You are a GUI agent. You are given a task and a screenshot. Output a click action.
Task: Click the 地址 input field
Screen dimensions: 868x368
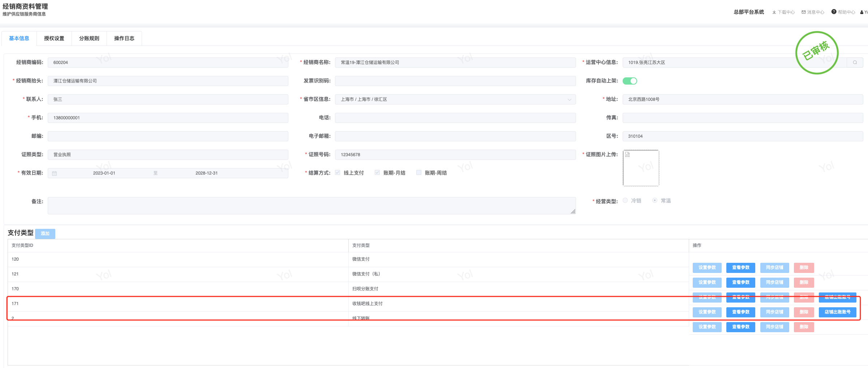(x=743, y=99)
